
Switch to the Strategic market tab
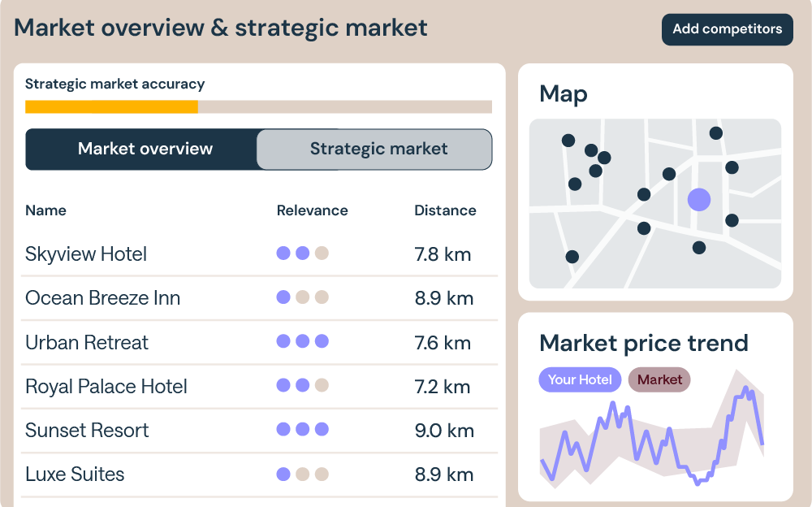(378, 149)
